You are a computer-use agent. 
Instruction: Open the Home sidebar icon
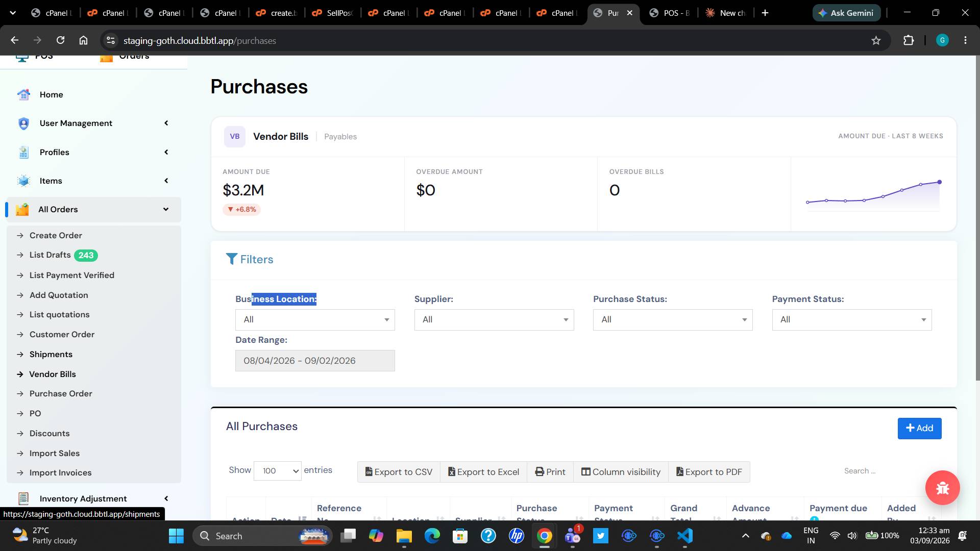(23, 94)
